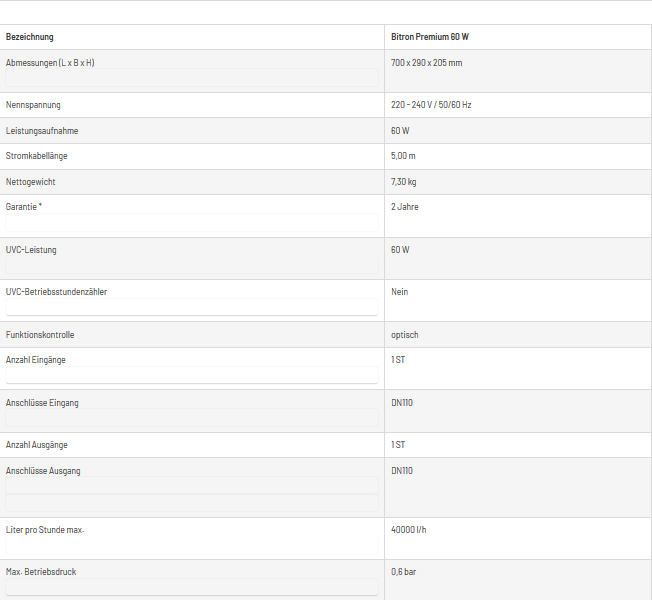The width and height of the screenshot is (652, 600).
Task: Select the Bezeichnung header cell
Action: [x=192, y=37]
